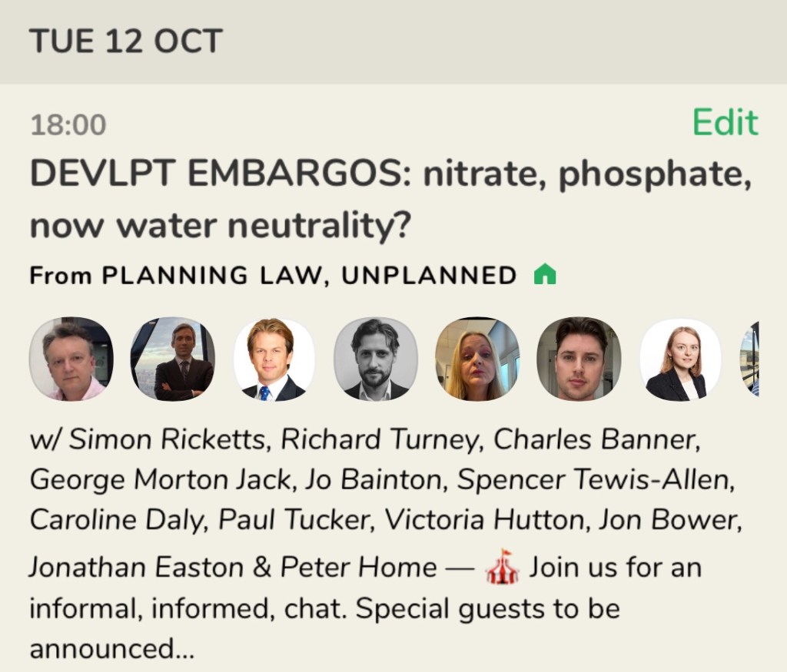The image size is (787, 672).
Task: Open avatar of man wearing blue tie
Action: tap(274, 359)
